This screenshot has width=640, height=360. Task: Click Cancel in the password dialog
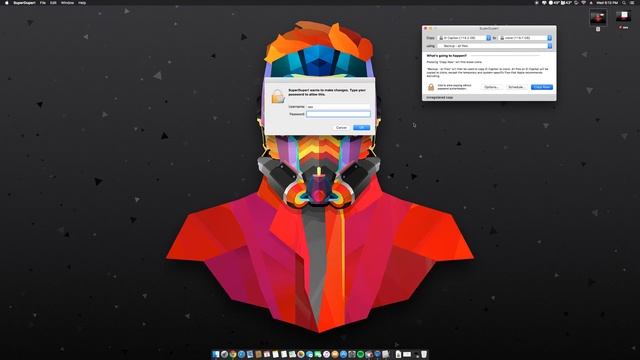[341, 128]
